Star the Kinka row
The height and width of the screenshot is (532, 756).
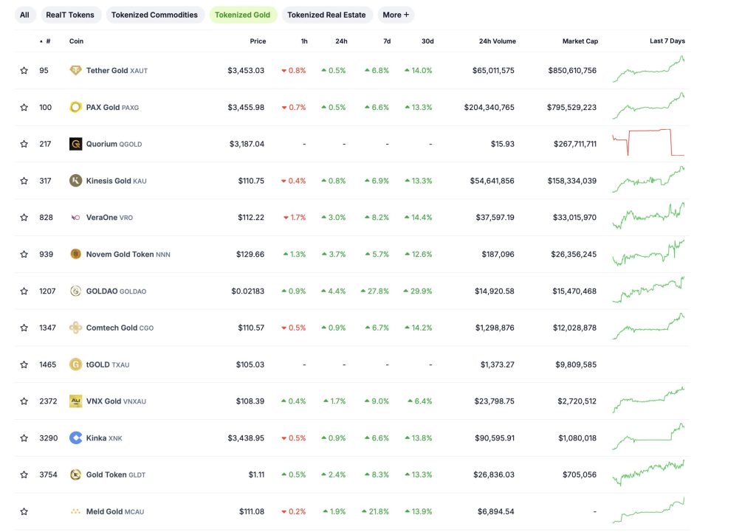pos(24,438)
